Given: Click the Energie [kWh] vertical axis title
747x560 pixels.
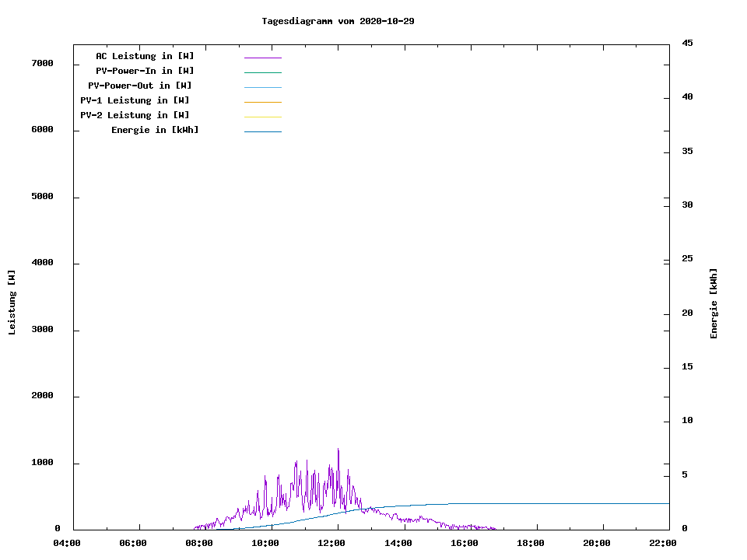Looking at the screenshot, I should tap(714, 303).
